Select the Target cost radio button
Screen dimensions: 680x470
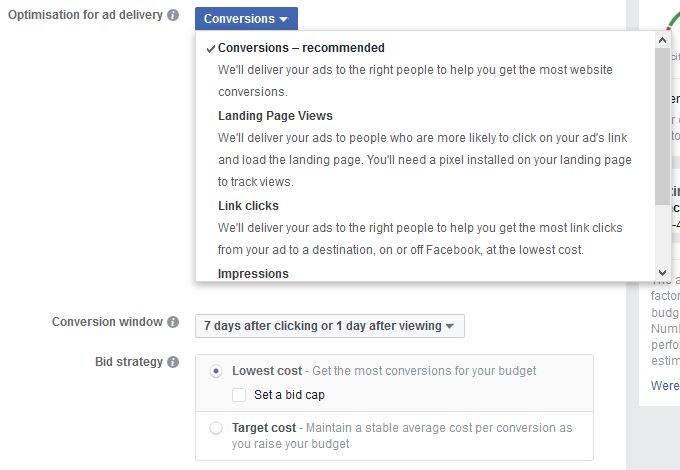(216, 428)
